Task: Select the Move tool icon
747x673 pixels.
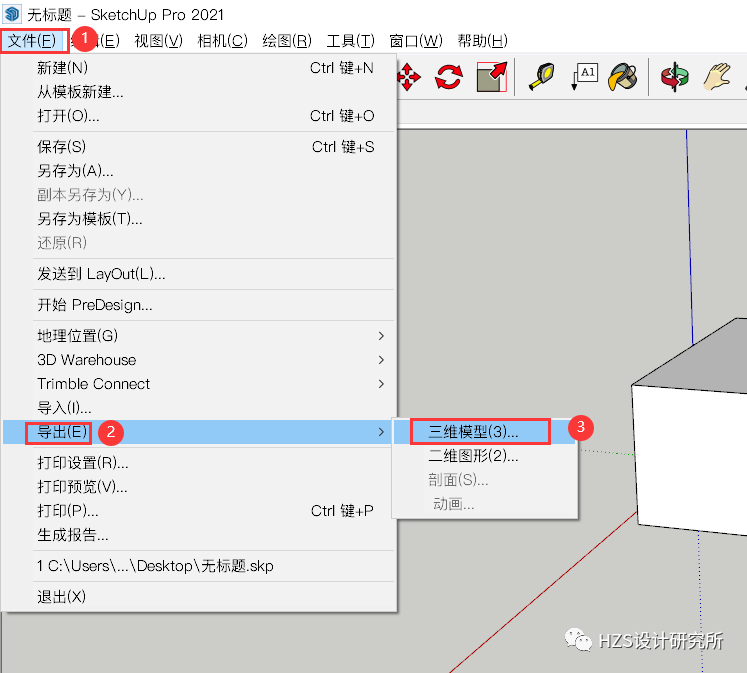Action: click(x=408, y=77)
